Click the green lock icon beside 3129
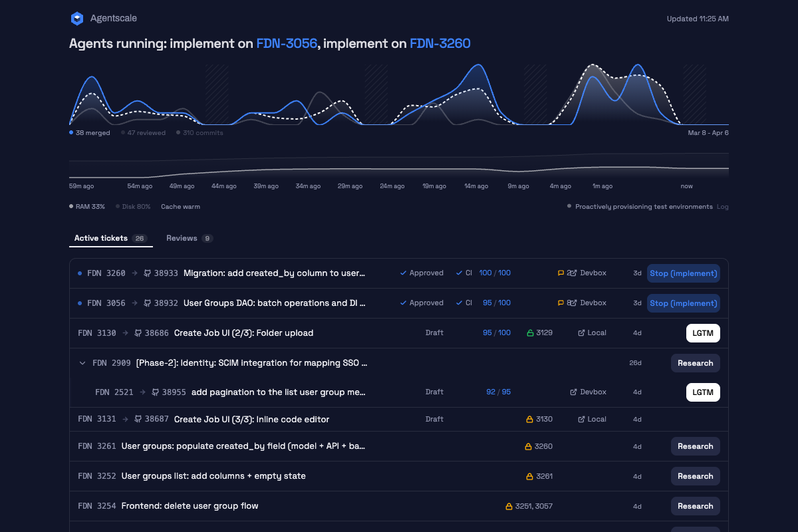798x532 pixels. [530, 333]
